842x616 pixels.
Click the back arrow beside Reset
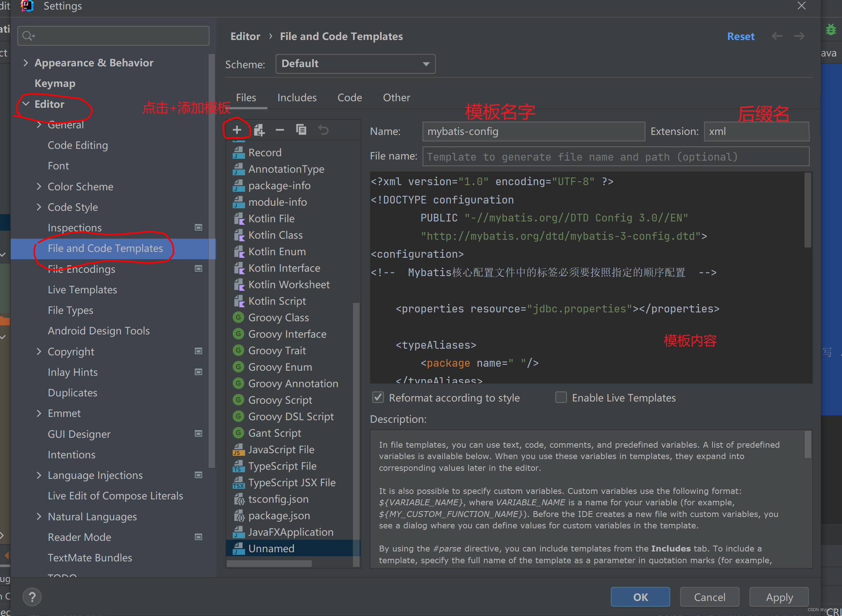coord(777,36)
